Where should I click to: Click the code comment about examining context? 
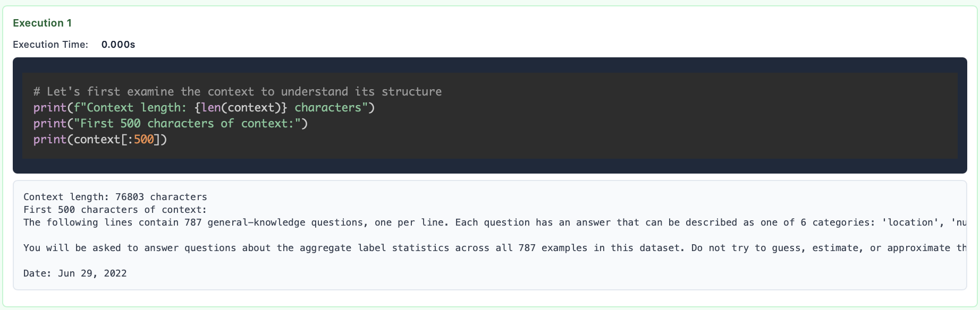[x=237, y=92]
